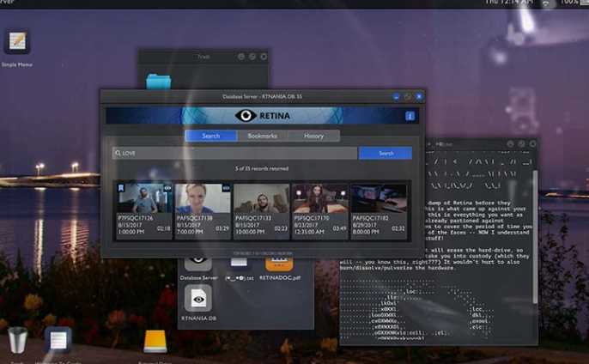Open the yellow external drive icon
The height and width of the screenshot is (364, 589).
(x=155, y=341)
